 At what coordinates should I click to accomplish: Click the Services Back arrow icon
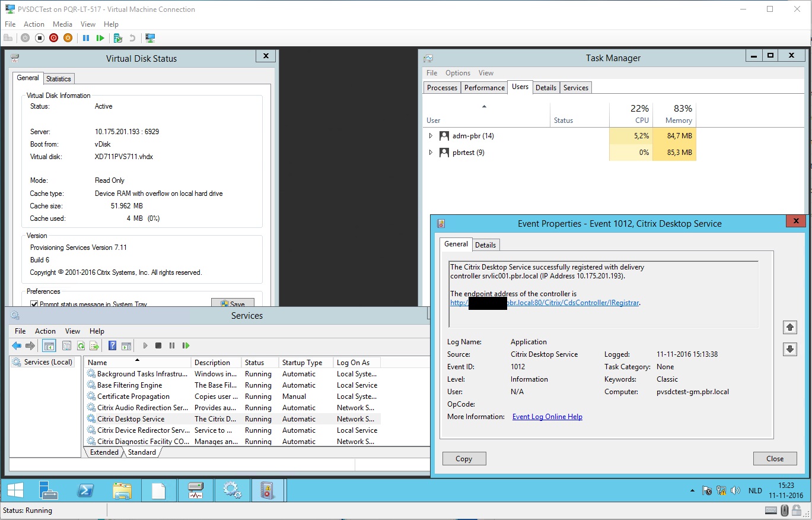pos(17,345)
